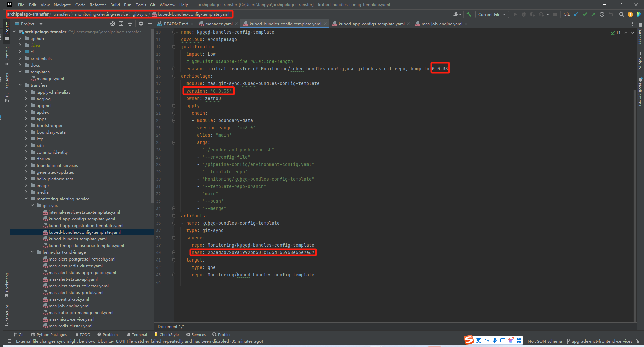Image resolution: width=644 pixels, height=347 pixels.
Task: Toggle the IME English/Chinese mode button
Action: tap(479, 340)
